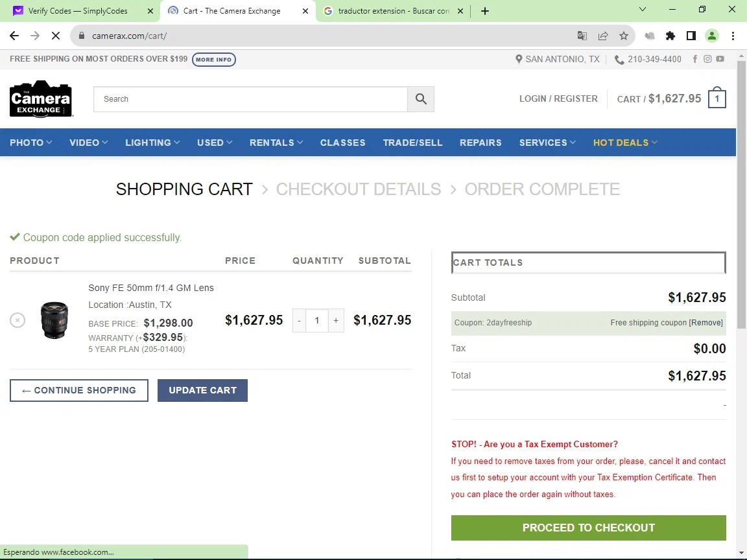Image resolution: width=747 pixels, height=560 pixels.
Task: Expand the RENTALS menu
Action: [276, 143]
